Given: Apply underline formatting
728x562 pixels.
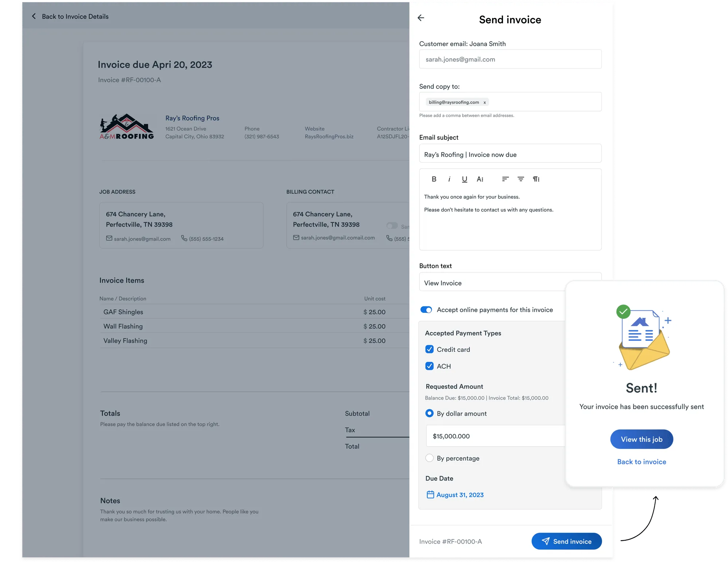Looking at the screenshot, I should pyautogui.click(x=464, y=179).
